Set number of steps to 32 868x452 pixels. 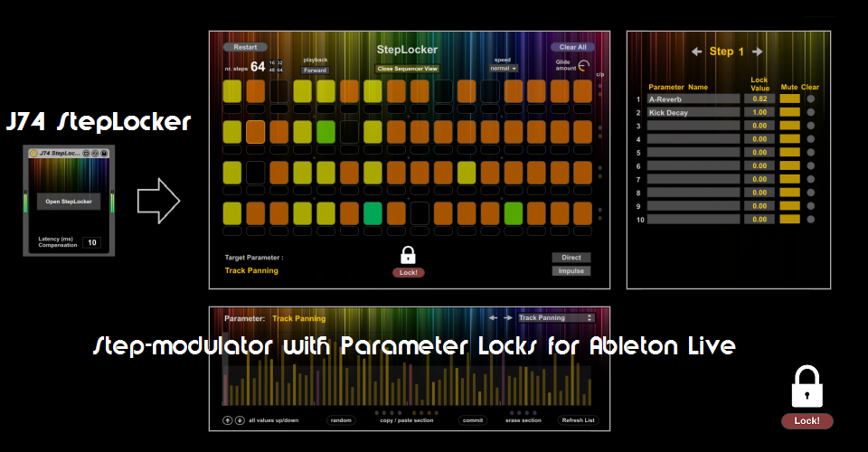[279, 62]
